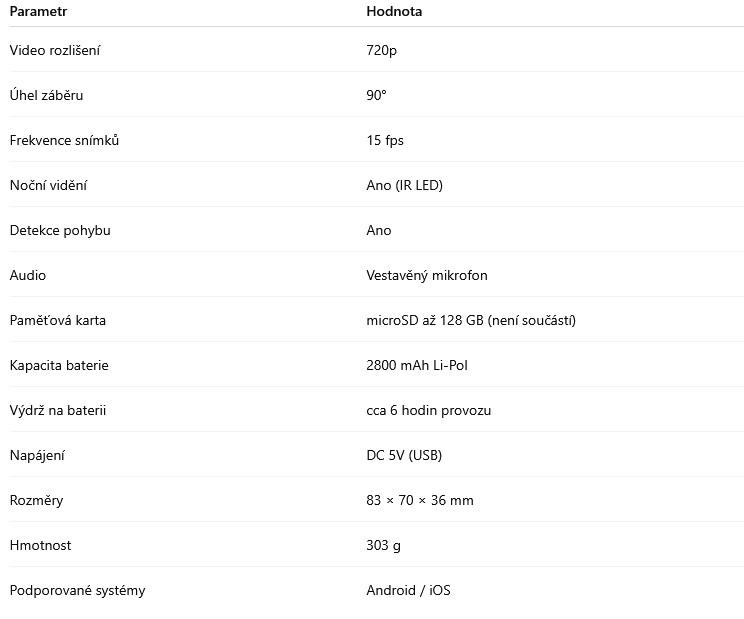Click the Ano (IR LED) value
The image size is (744, 619).
(404, 185)
